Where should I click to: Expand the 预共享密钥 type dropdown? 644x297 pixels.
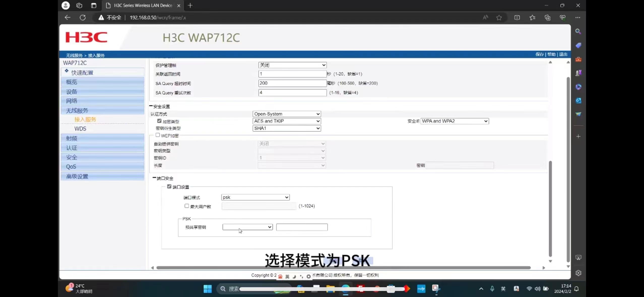[x=247, y=227]
